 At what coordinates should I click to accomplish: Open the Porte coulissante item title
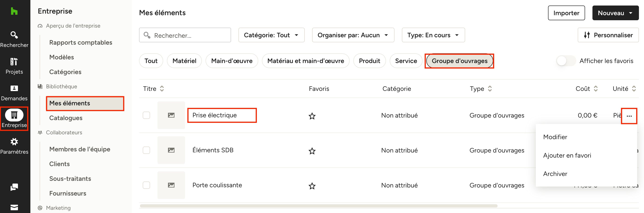(x=217, y=185)
